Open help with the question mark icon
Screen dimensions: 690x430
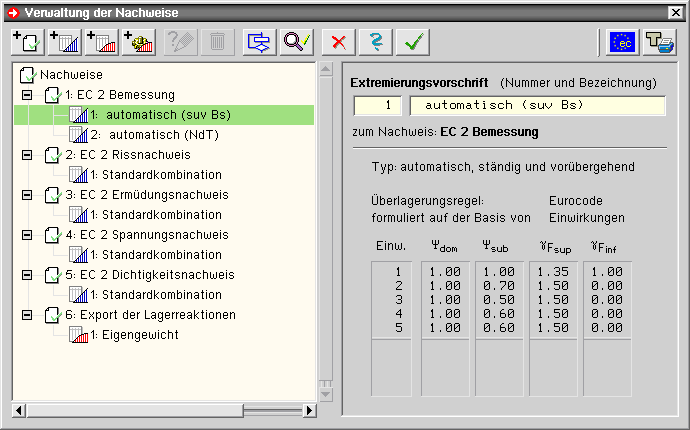[x=374, y=42]
